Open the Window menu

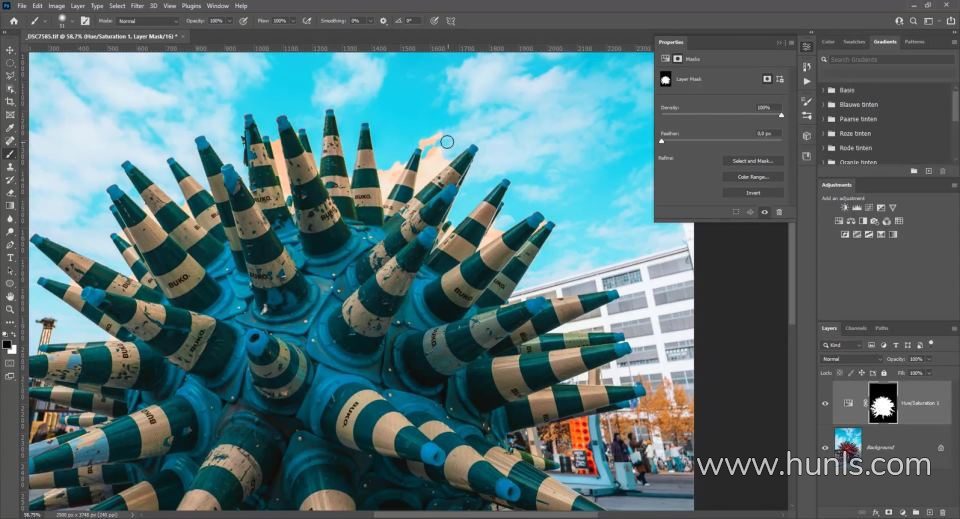click(x=217, y=6)
